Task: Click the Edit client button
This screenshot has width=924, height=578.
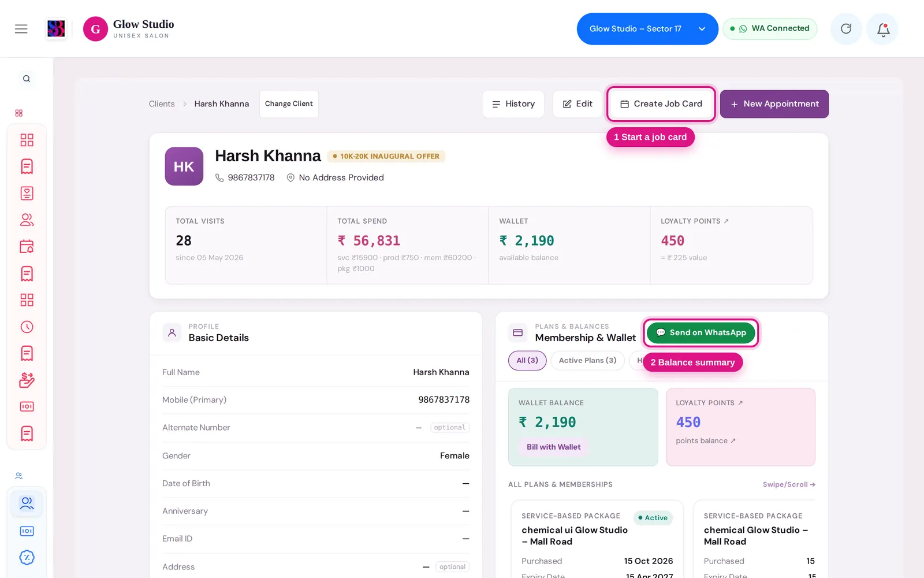Action: pos(577,104)
